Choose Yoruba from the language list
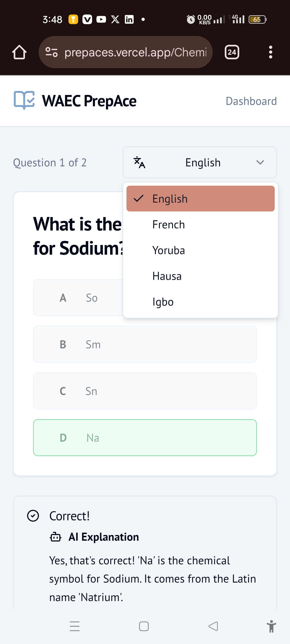The height and width of the screenshot is (644, 290). [169, 250]
